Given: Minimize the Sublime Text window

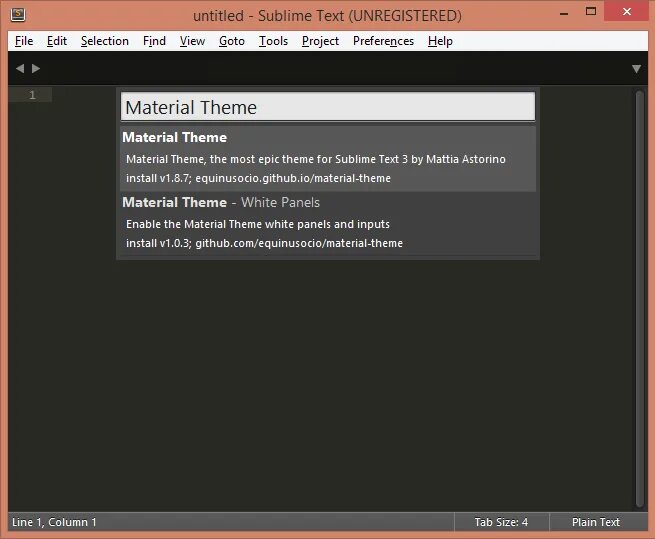Looking at the screenshot, I should (564, 13).
